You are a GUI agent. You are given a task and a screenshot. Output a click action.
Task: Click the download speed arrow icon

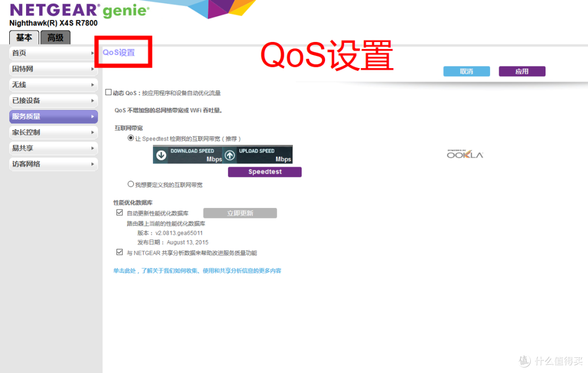161,155
